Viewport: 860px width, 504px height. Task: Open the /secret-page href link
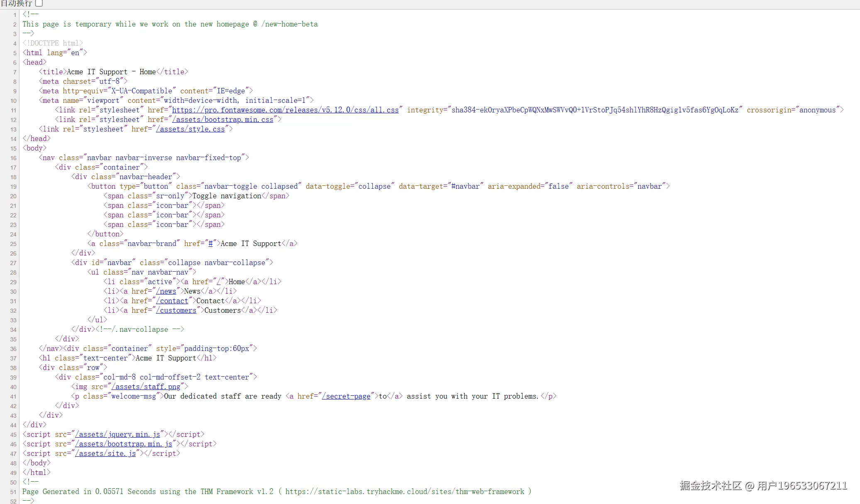click(346, 396)
